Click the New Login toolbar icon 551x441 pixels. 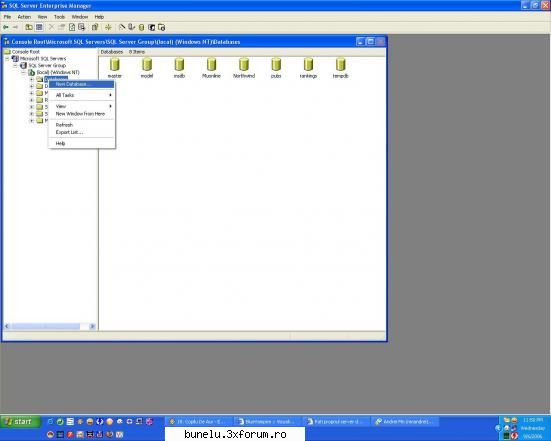151,27
